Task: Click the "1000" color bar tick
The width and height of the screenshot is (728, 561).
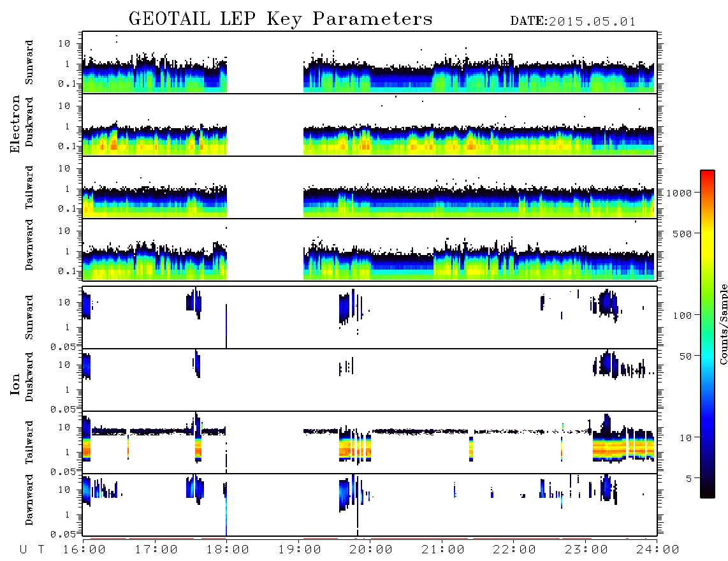Action: (x=680, y=193)
